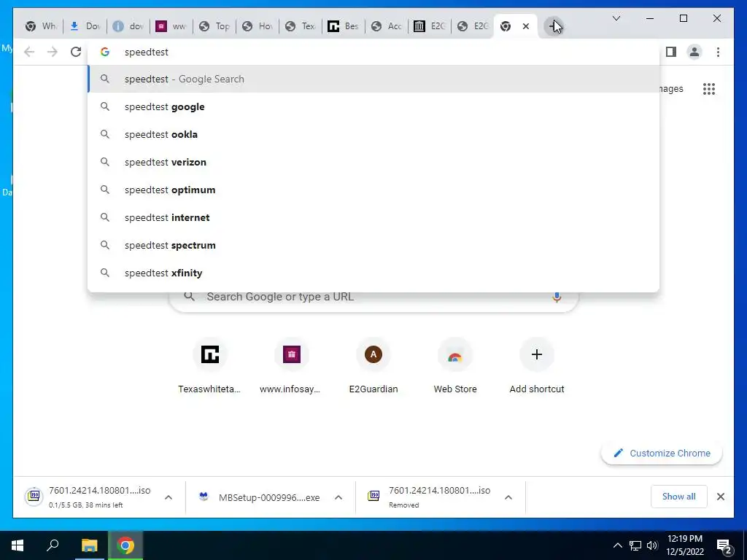Switch to E2G tab with building icon
Screen dimensions: 747x560
[x=429, y=26]
